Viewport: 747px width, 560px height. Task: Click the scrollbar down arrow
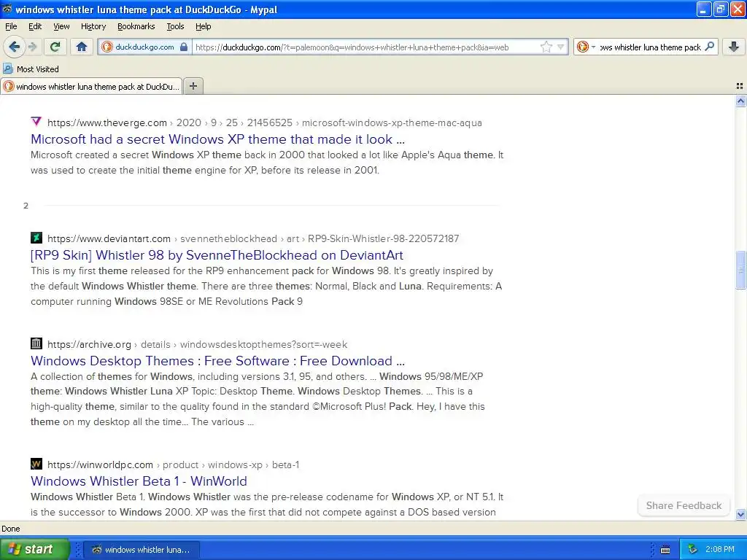(740, 514)
